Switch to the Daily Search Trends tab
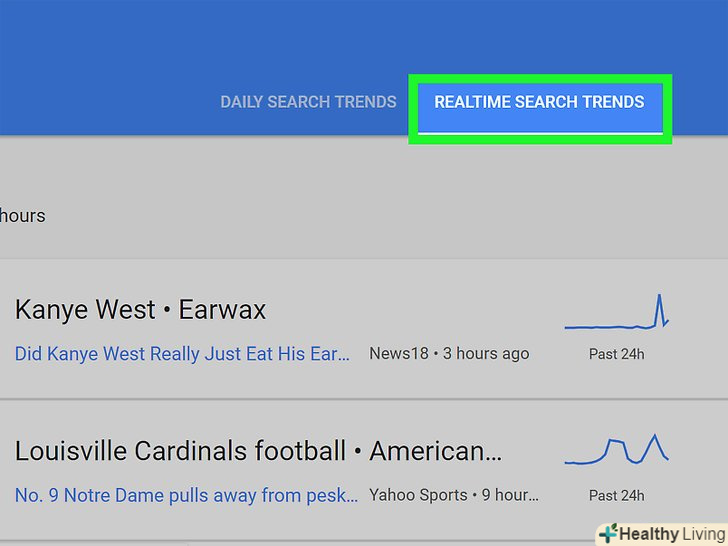 coord(308,102)
